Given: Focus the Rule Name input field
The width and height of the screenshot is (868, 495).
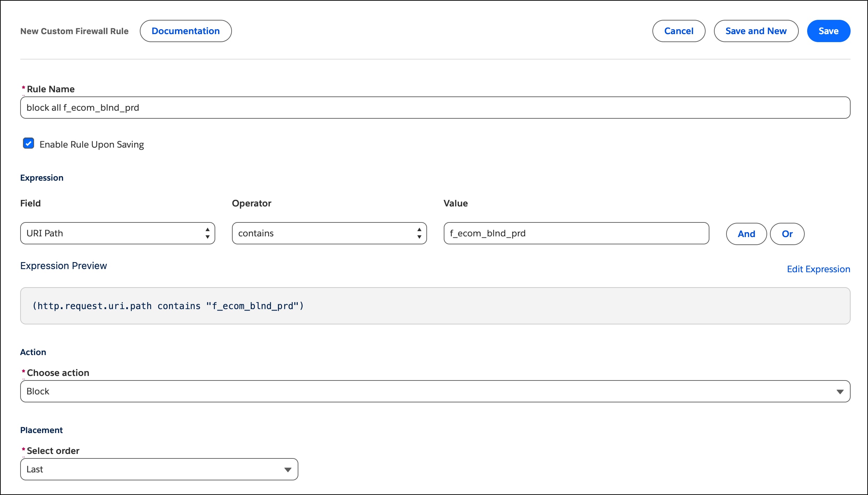Looking at the screenshot, I should click(435, 108).
